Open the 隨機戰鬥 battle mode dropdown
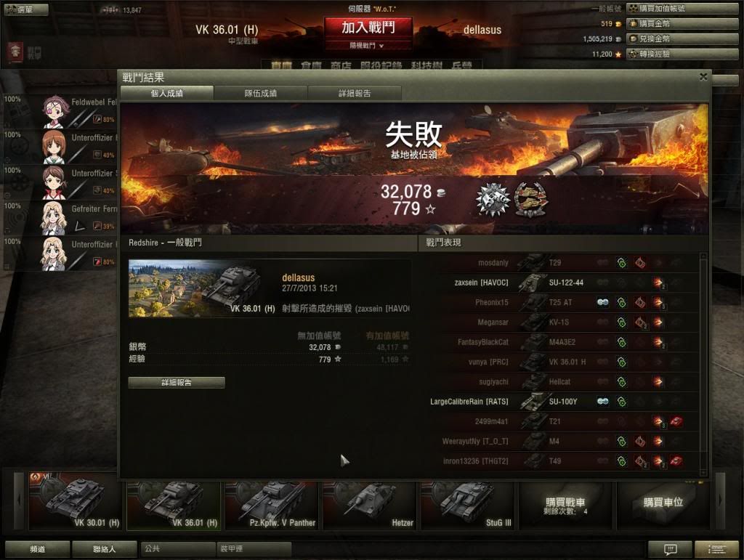Viewport: 744px width, 560px height. [367, 46]
